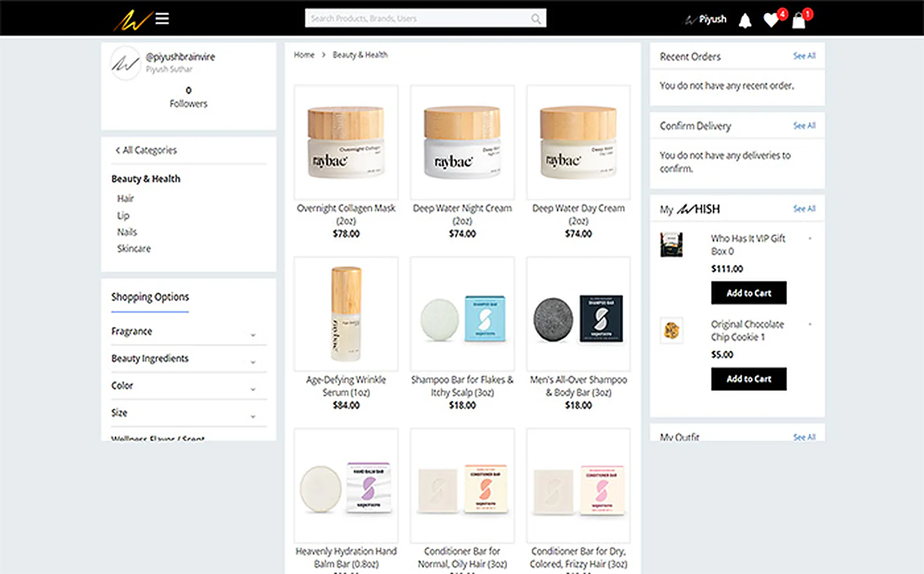See all Recent Orders
The image size is (924, 574).
click(804, 56)
